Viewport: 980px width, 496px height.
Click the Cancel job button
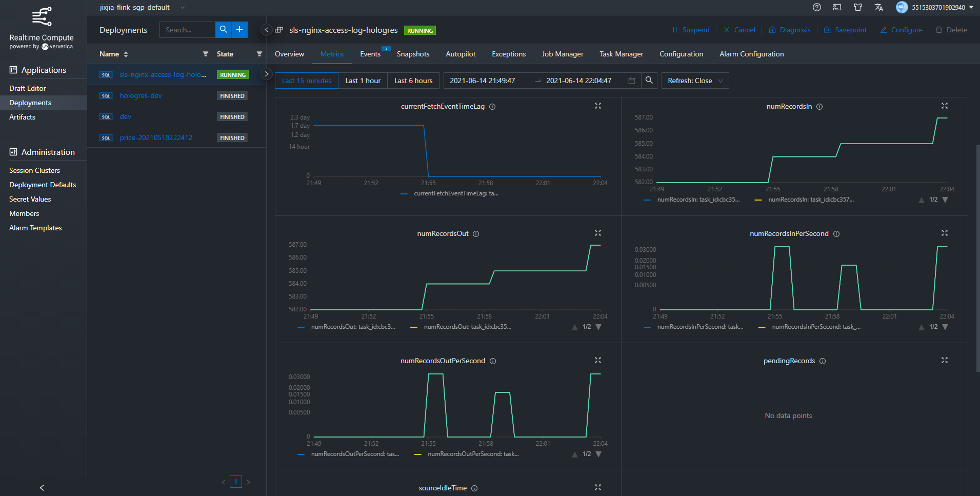(739, 30)
